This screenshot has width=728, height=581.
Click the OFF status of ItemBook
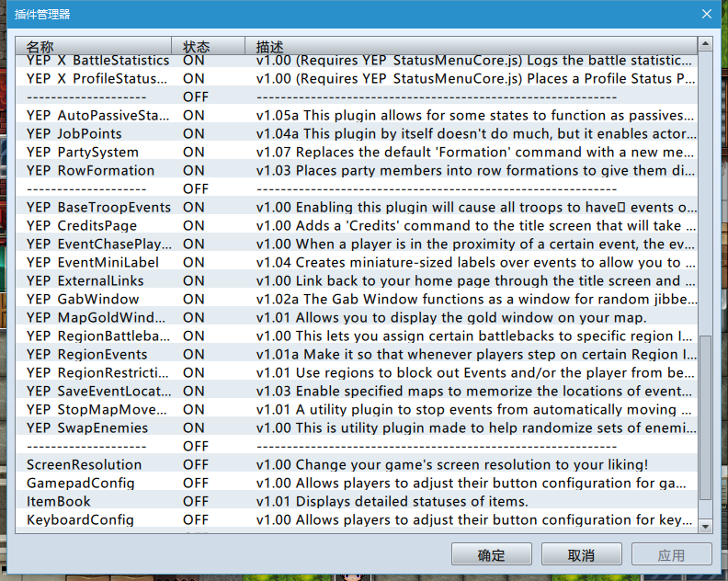196,502
